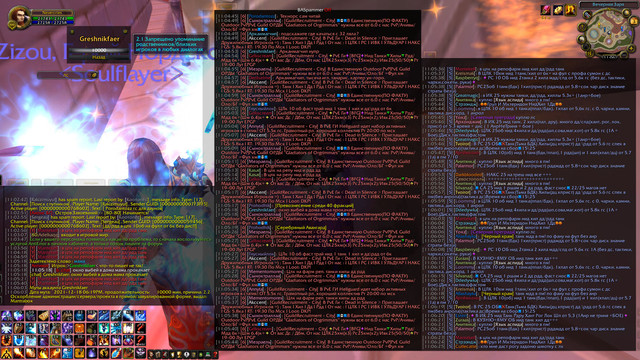Click the 'Задетектено слово' line in the log
Screen dimensions: 640x360
[x=57, y=262]
